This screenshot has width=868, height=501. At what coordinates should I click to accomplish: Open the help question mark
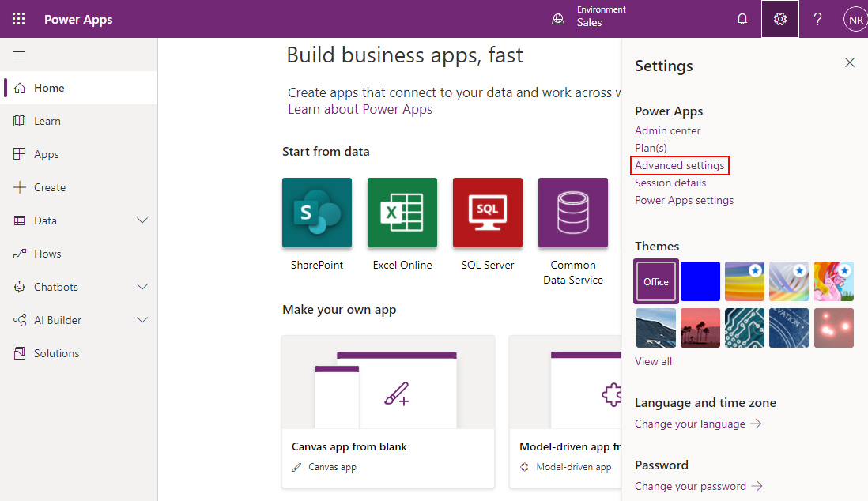(817, 20)
